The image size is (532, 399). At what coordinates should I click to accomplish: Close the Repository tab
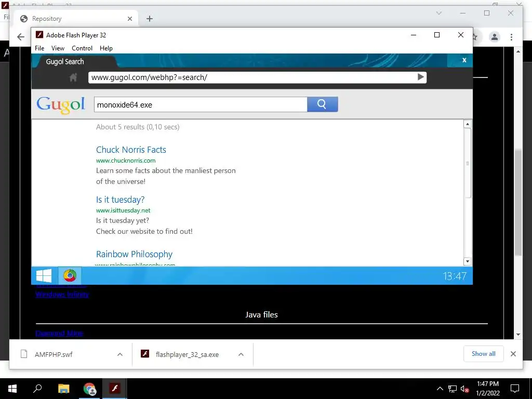tap(129, 19)
